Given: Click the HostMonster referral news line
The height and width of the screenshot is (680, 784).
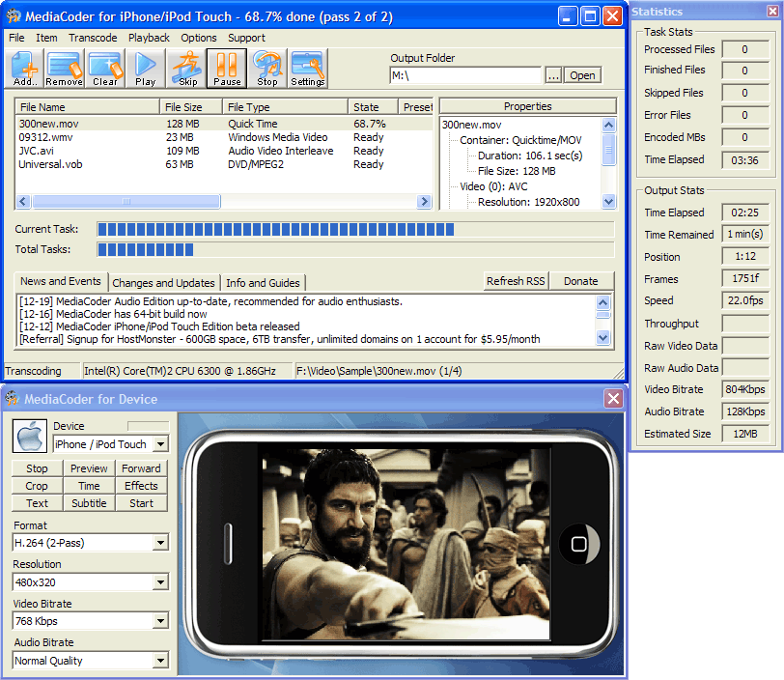Looking at the screenshot, I should point(279,339).
